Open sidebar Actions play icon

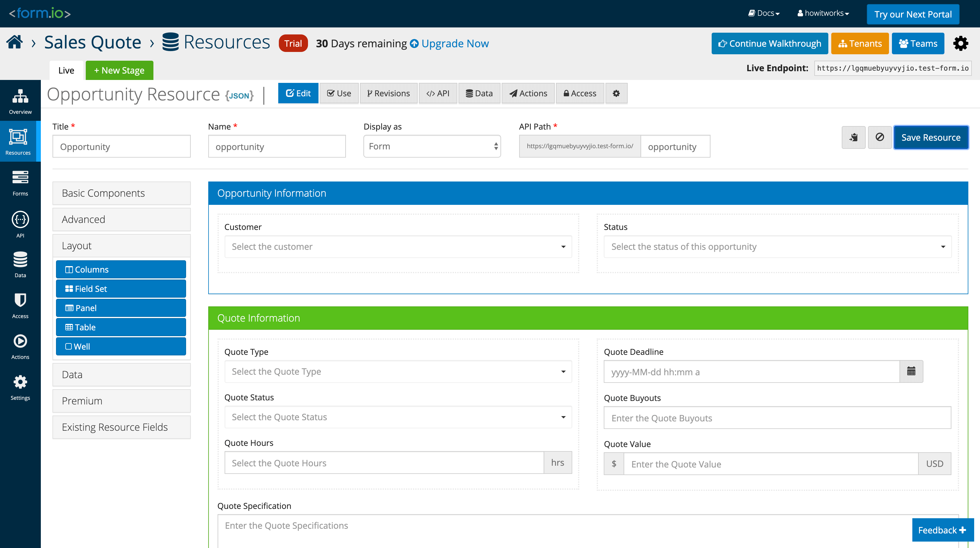tap(20, 346)
